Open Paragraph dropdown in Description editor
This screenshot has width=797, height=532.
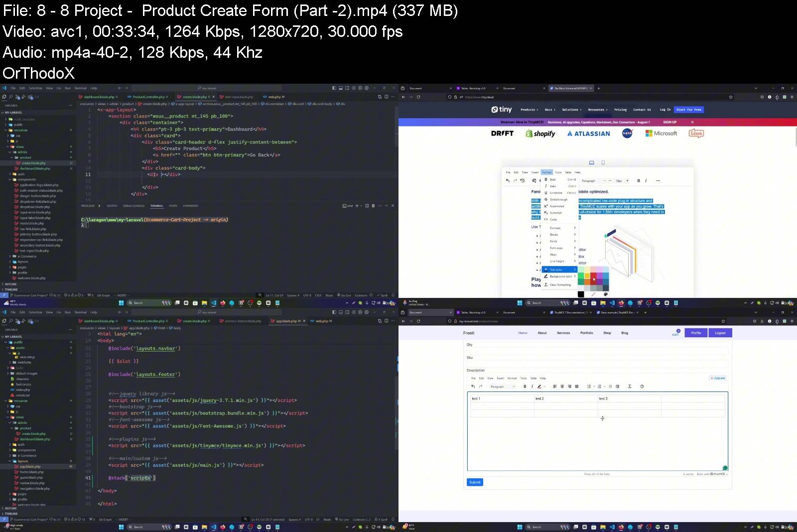point(503,387)
